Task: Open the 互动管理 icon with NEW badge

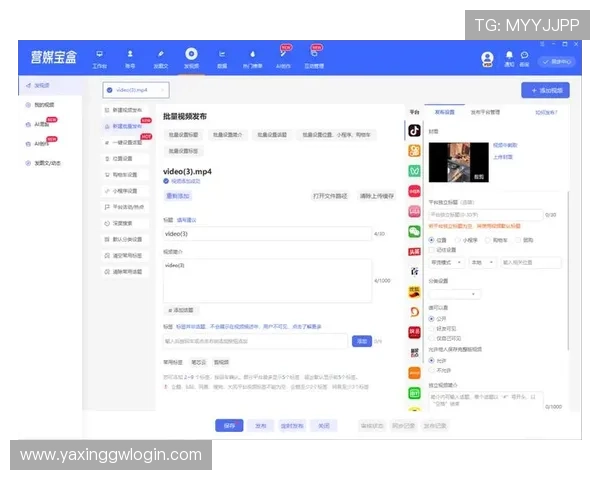Action: [314, 53]
